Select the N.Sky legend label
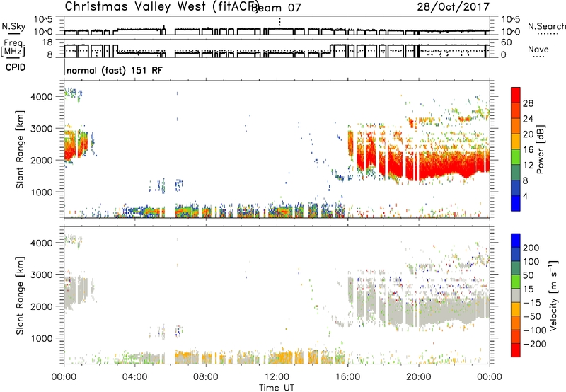Image resolution: width=566 pixels, height=392 pixels. [x=13, y=27]
